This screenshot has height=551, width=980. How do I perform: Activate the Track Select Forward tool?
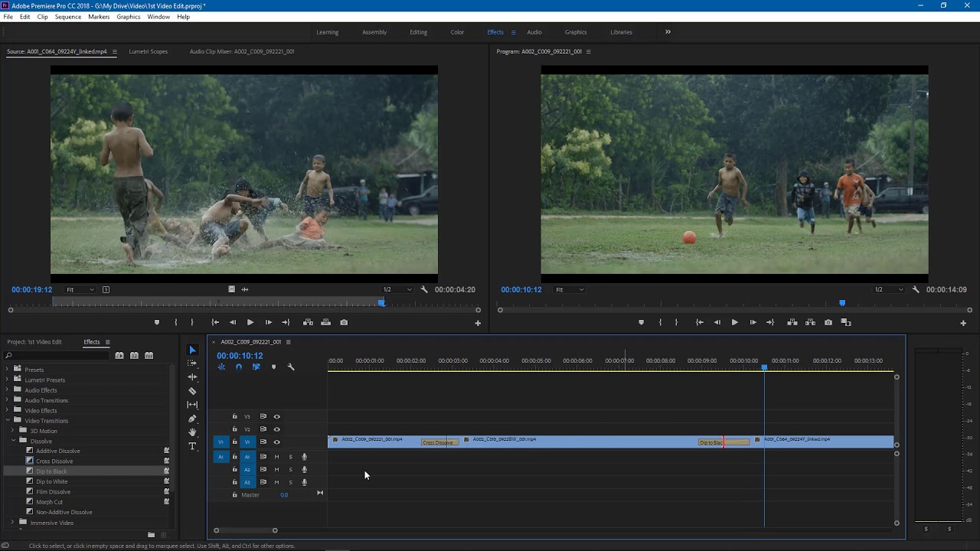(192, 364)
